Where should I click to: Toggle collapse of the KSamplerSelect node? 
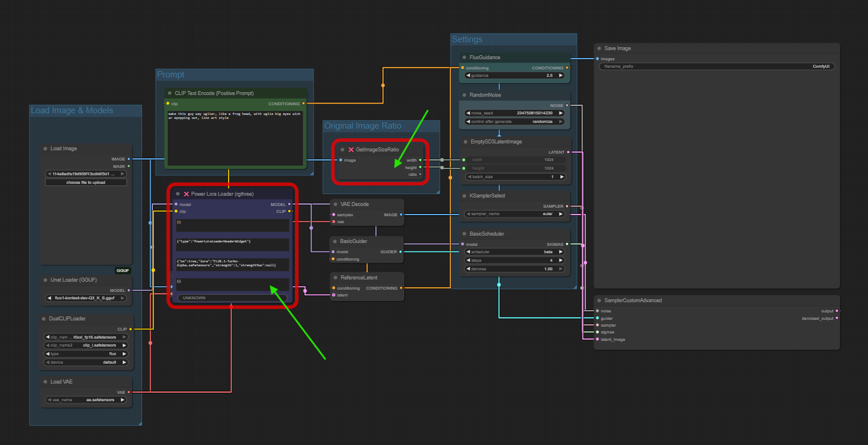[464, 195]
